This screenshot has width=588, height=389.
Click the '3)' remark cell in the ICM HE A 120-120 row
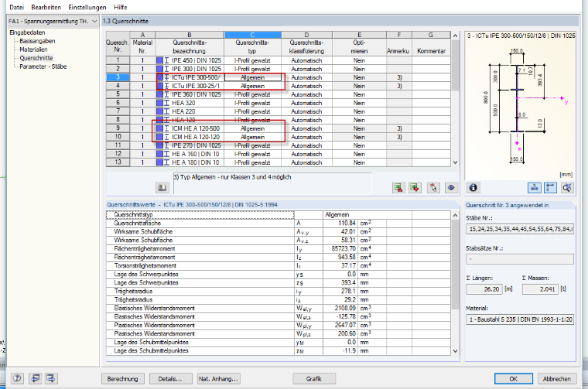(x=399, y=137)
